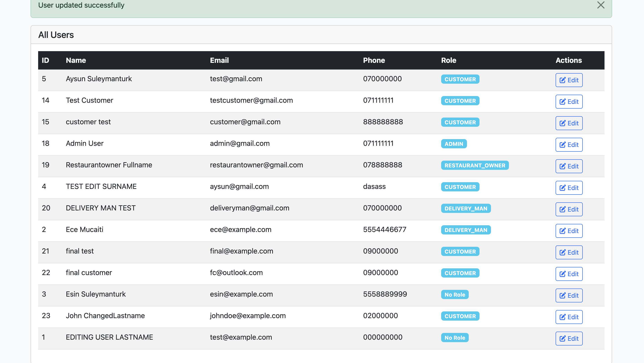The image size is (644, 363).
Task: Click edit icon for fc@outlook.com user
Action: (562, 274)
